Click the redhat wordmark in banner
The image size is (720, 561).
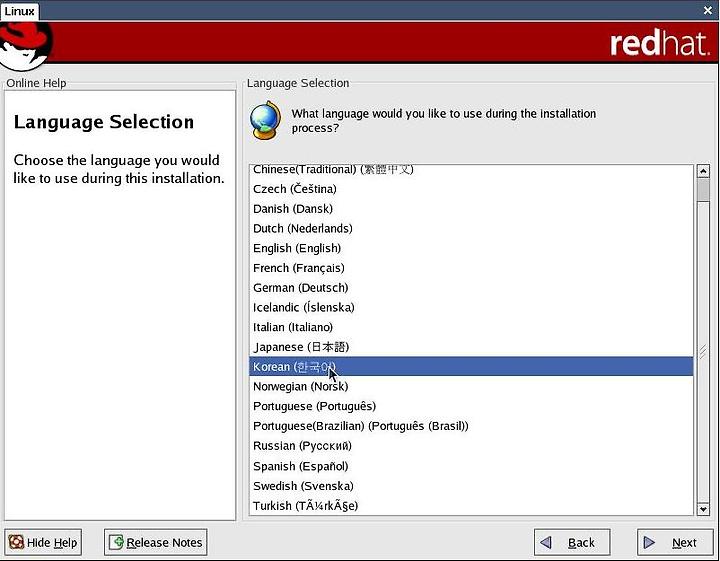coord(659,43)
